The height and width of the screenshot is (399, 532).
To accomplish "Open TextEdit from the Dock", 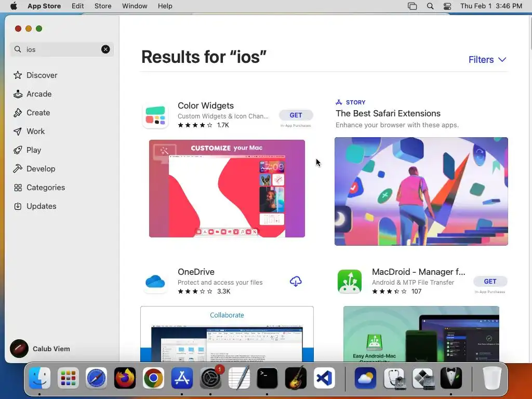I will pyautogui.click(x=239, y=378).
